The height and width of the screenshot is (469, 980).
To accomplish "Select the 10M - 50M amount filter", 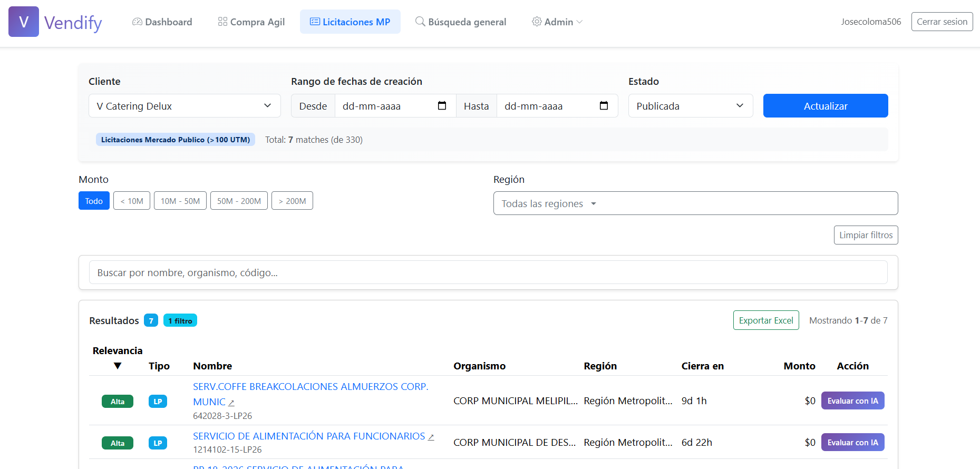I will [180, 201].
